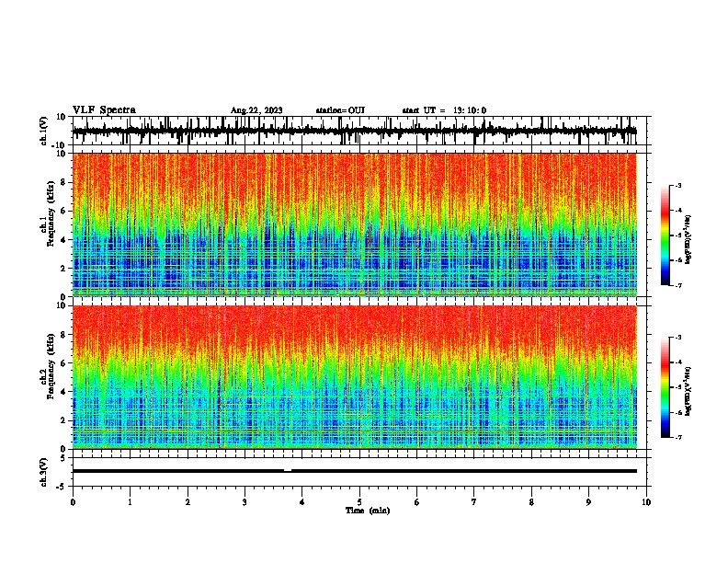Click ch.1 color bar's '-7' tick label
Screen dimensions: 728x563
click(678, 285)
